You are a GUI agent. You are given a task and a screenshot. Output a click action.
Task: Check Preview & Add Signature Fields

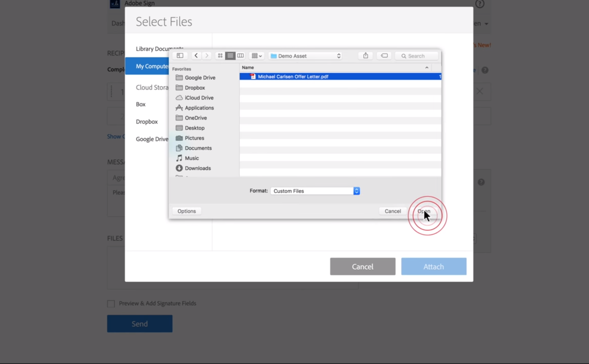point(111,304)
